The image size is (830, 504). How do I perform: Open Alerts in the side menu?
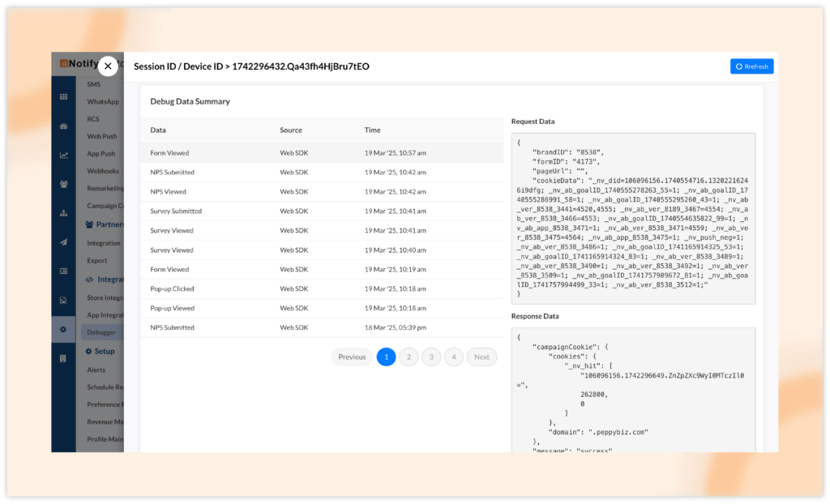click(96, 369)
